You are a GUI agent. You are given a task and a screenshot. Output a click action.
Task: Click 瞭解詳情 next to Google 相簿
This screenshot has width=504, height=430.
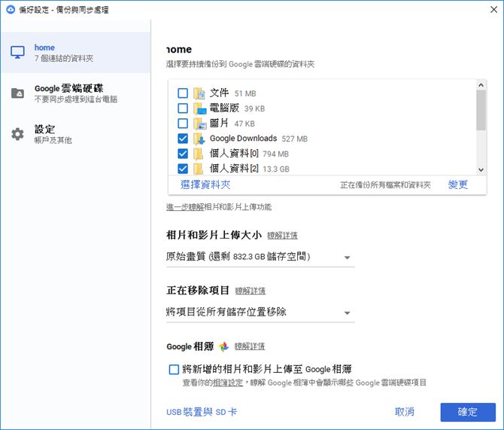pos(250,346)
